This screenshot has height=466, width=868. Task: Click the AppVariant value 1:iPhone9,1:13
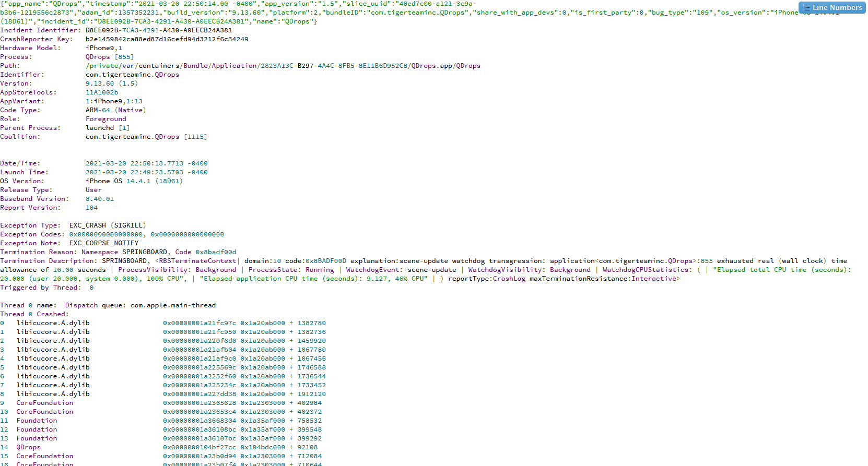pyautogui.click(x=114, y=101)
